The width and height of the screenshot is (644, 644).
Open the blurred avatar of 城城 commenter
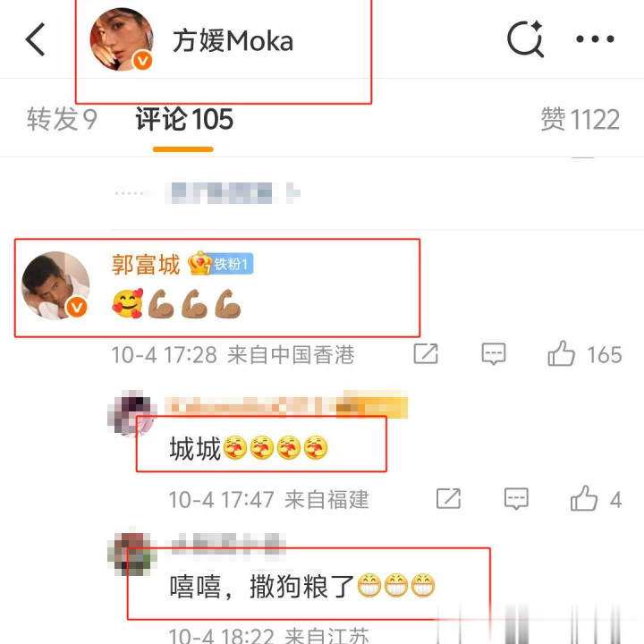click(131, 412)
